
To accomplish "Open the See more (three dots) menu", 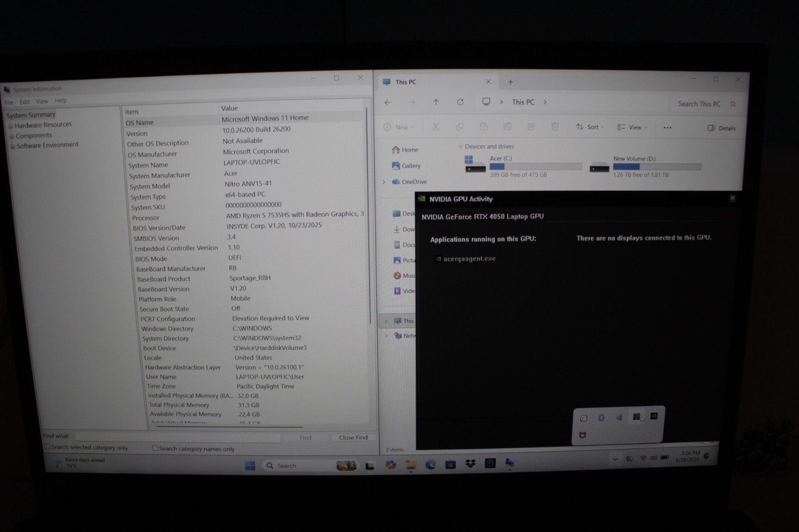I will click(667, 128).
